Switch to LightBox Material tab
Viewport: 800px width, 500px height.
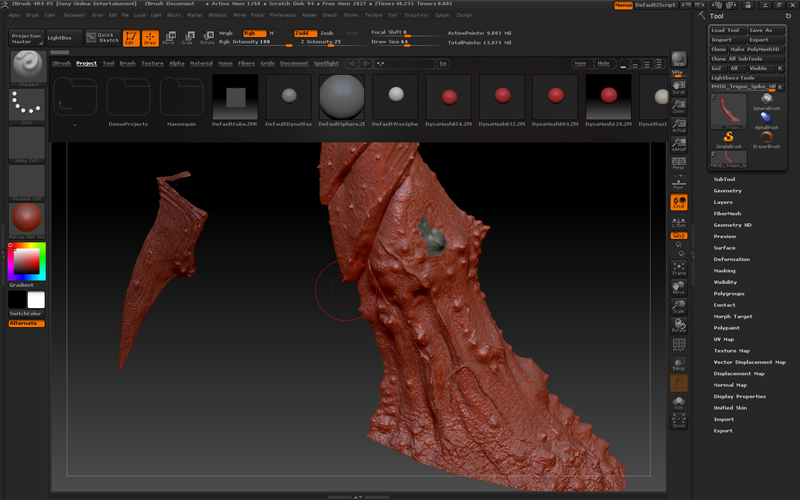(201, 63)
